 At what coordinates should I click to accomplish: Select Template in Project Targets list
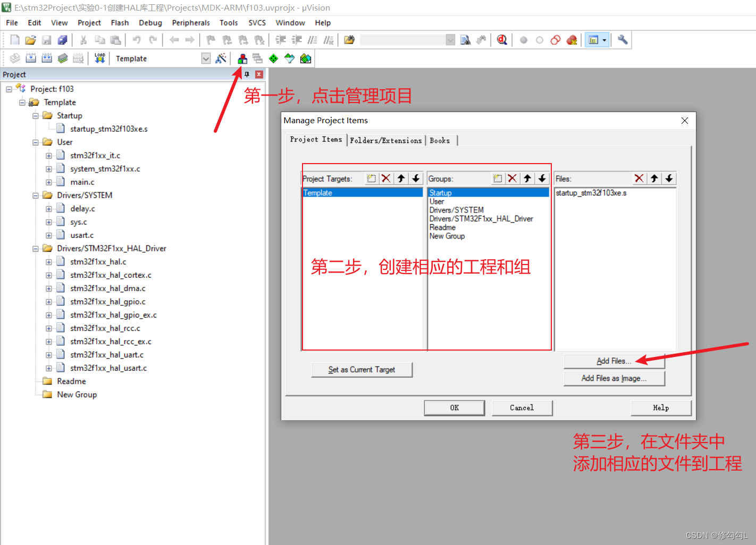pyautogui.click(x=363, y=193)
